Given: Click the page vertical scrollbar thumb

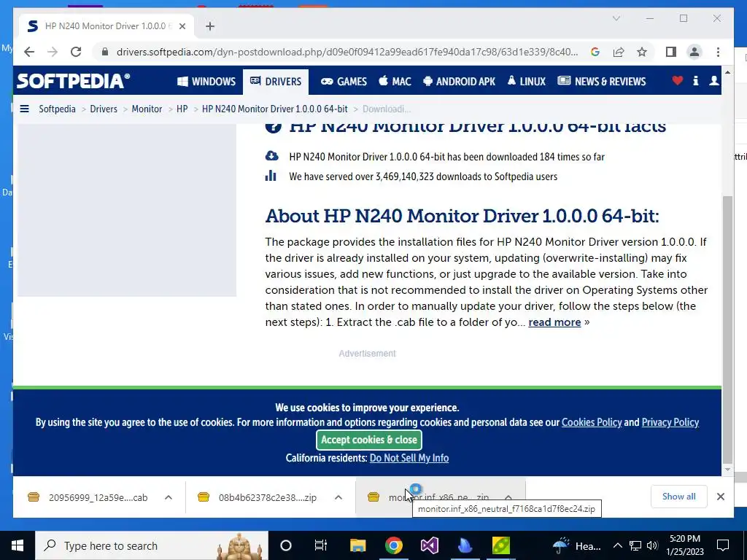Looking at the screenshot, I should pos(727,329).
